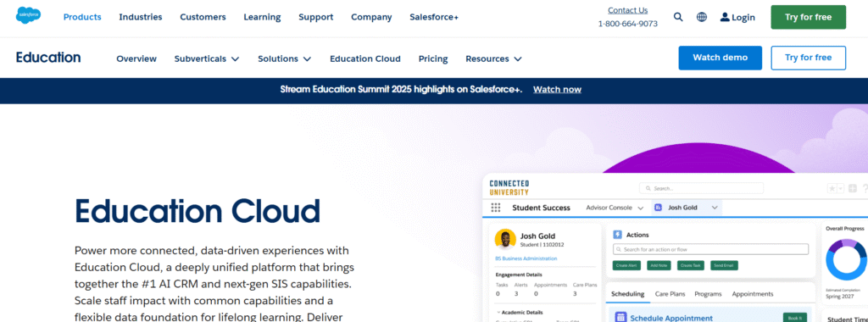Open the Salesforce+ menu item
This screenshot has height=322, width=868.
[x=434, y=17]
